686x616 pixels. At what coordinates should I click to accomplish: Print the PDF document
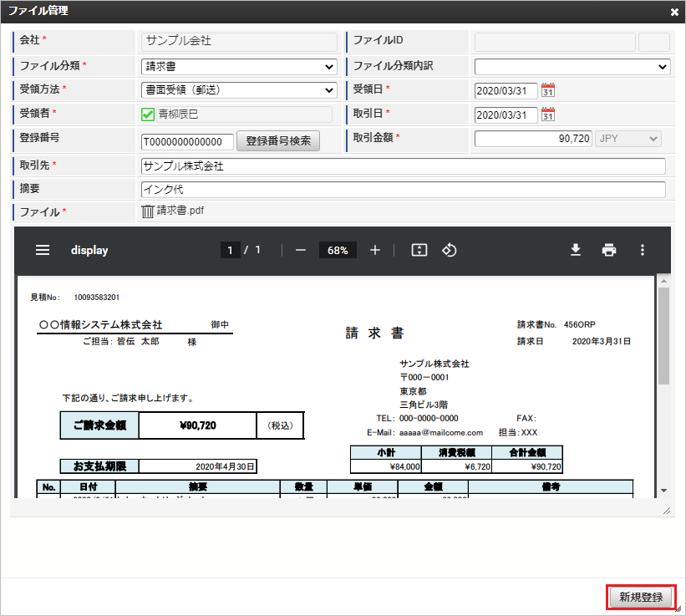[x=609, y=250]
